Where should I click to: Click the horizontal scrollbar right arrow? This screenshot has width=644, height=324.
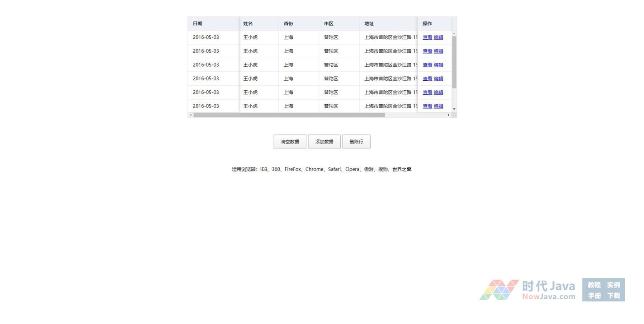click(x=448, y=115)
